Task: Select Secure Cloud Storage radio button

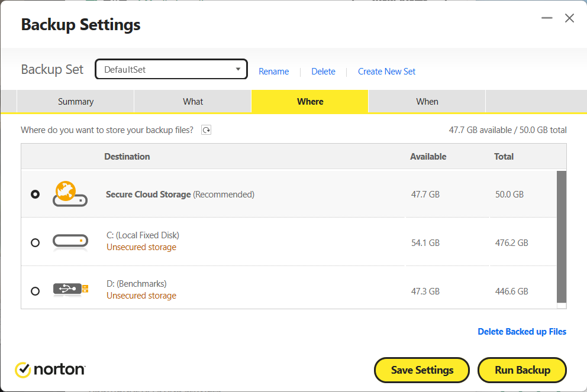Action: click(x=35, y=194)
